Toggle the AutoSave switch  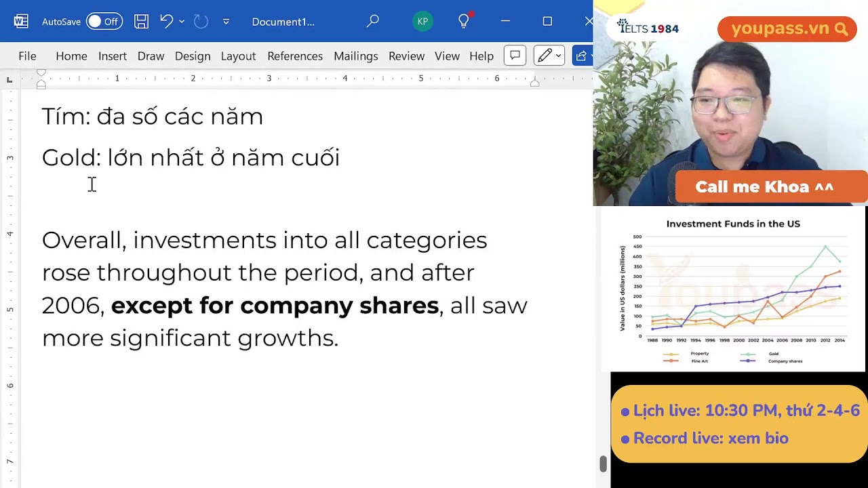coord(104,22)
